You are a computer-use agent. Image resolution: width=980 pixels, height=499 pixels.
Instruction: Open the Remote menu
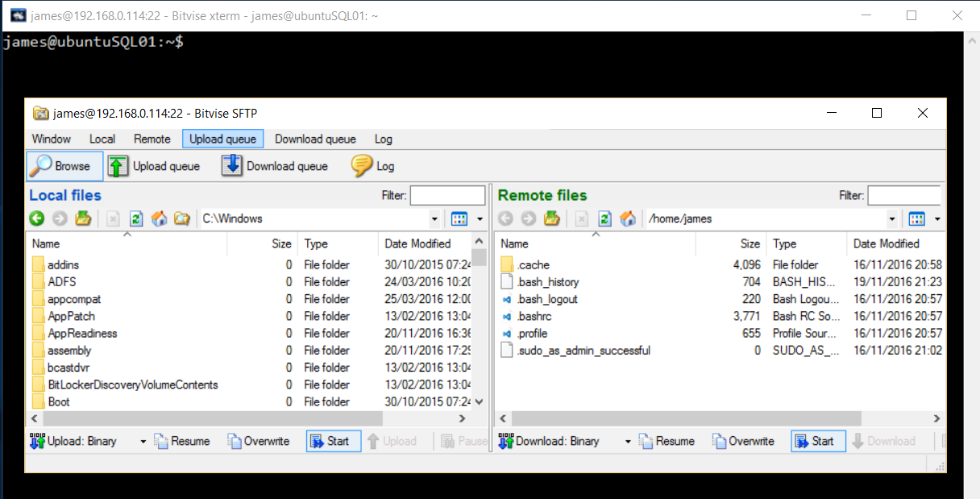[x=152, y=139]
